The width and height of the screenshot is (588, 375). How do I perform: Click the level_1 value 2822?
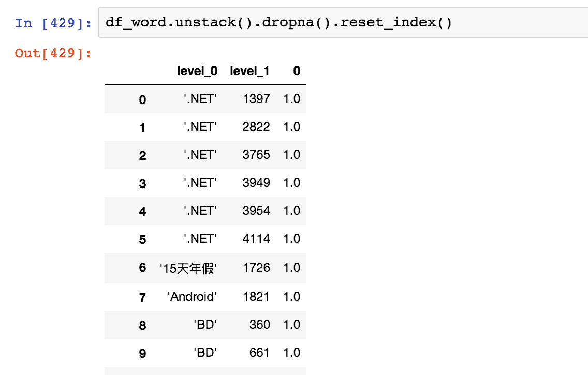coord(256,127)
